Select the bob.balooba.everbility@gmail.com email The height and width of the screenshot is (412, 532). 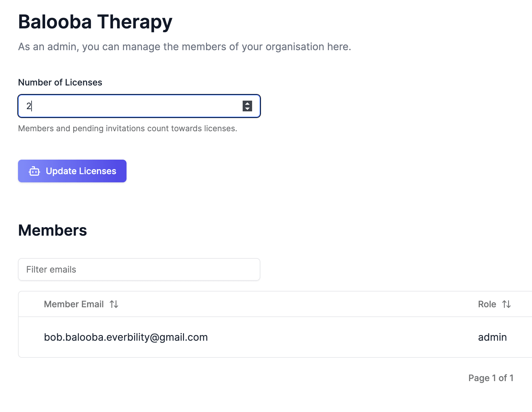pos(126,337)
